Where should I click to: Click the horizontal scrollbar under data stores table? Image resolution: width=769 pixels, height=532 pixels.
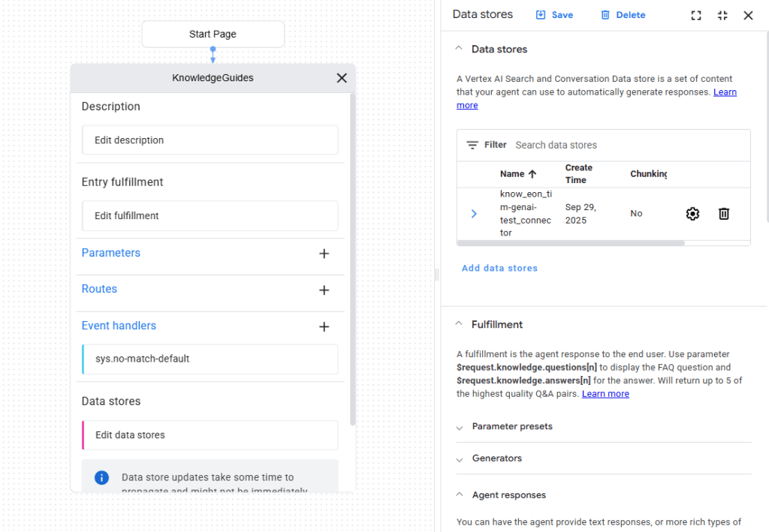click(x=571, y=243)
